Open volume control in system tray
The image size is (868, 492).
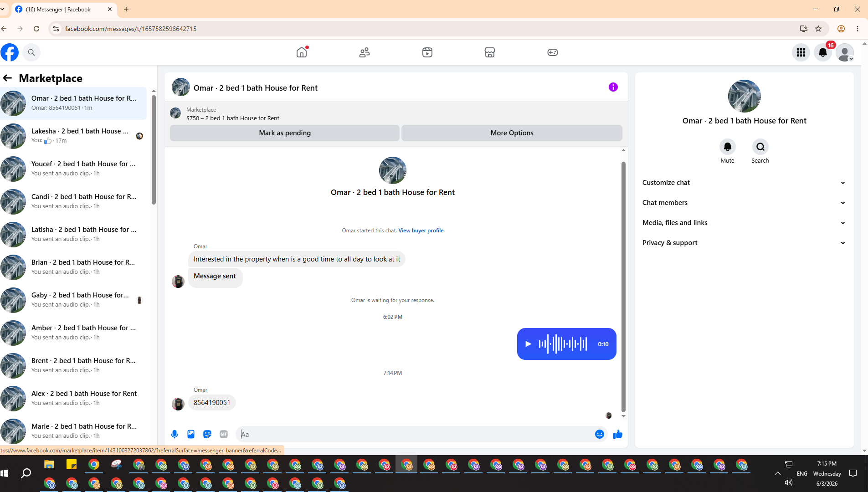pyautogui.click(x=789, y=482)
